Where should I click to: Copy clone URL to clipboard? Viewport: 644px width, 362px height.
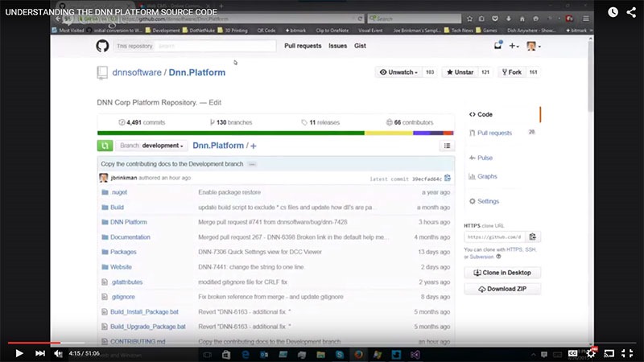click(533, 237)
